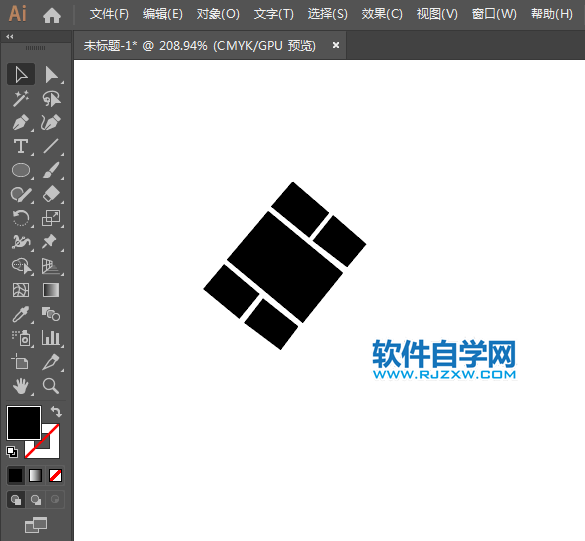Select the Line Segment tool

(x=51, y=146)
